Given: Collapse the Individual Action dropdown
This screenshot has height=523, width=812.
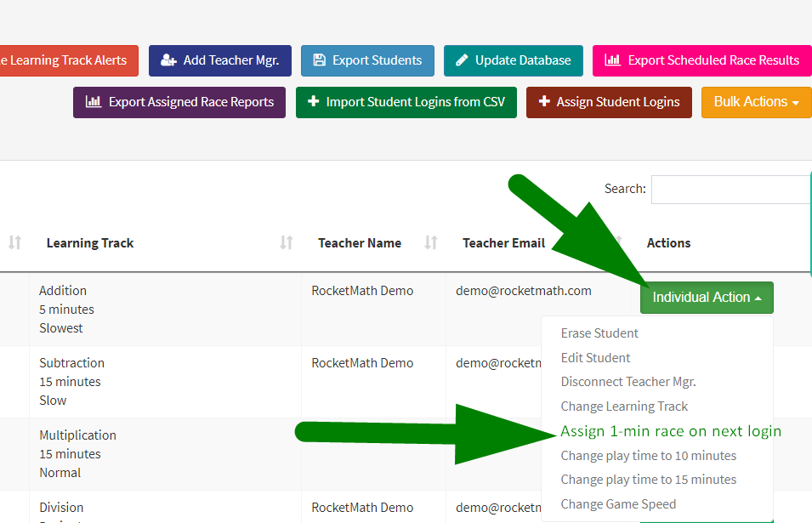Looking at the screenshot, I should tap(707, 298).
